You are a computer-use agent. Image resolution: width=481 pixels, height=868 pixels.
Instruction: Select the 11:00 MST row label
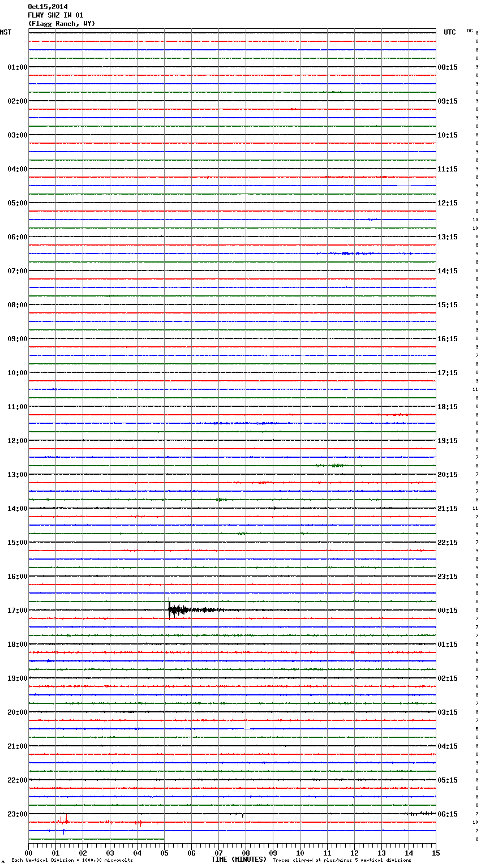click(x=18, y=407)
